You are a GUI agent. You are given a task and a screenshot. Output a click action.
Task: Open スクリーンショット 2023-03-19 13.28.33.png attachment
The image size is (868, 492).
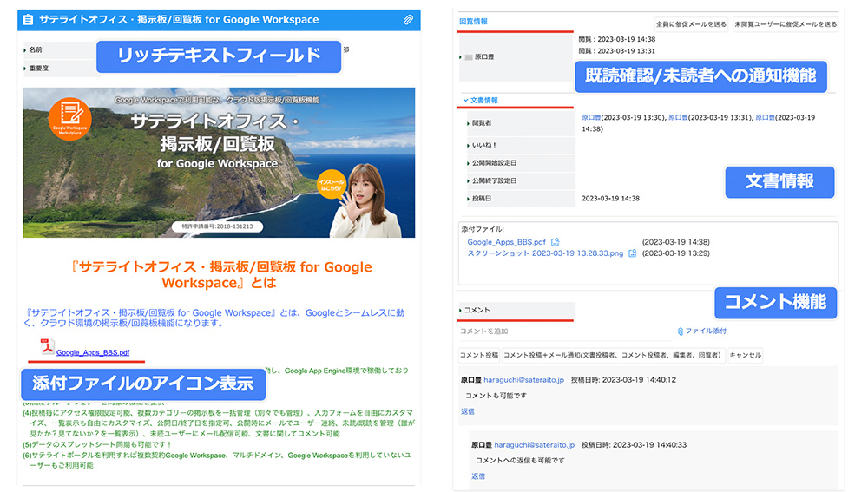coord(545,253)
